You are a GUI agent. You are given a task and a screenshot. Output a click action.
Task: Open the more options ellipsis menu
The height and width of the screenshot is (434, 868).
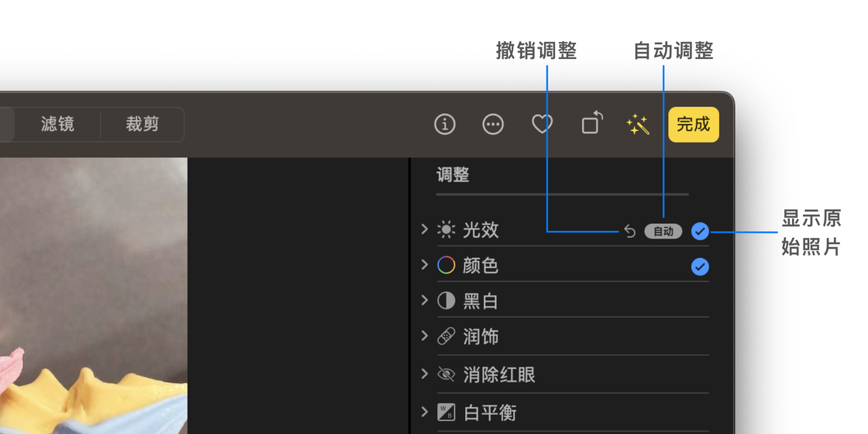tap(493, 124)
